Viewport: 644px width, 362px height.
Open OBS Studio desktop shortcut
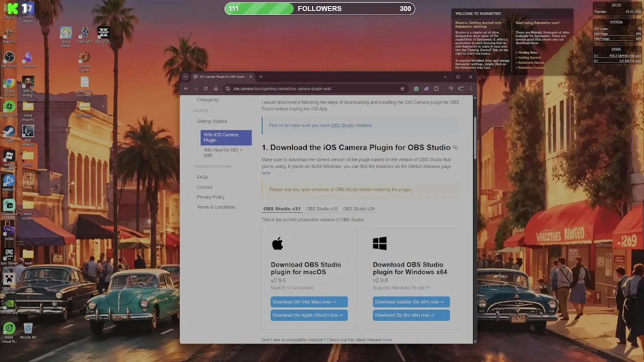pyautogui.click(x=9, y=60)
